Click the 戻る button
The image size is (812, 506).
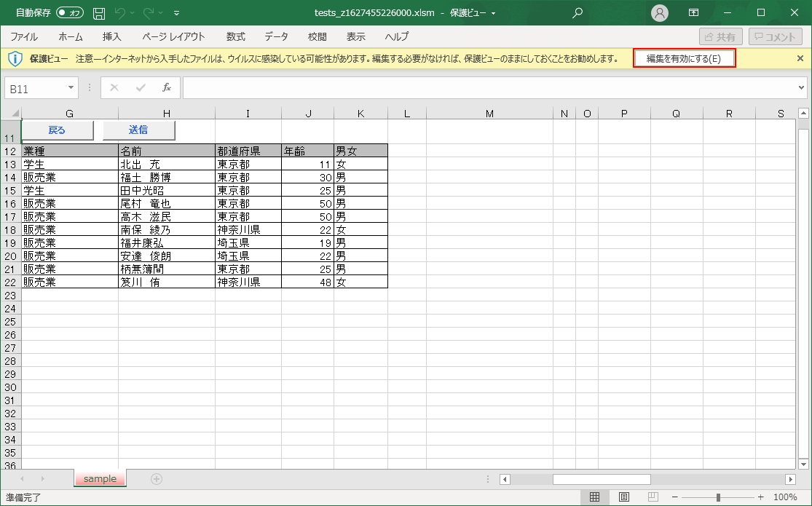[57, 130]
